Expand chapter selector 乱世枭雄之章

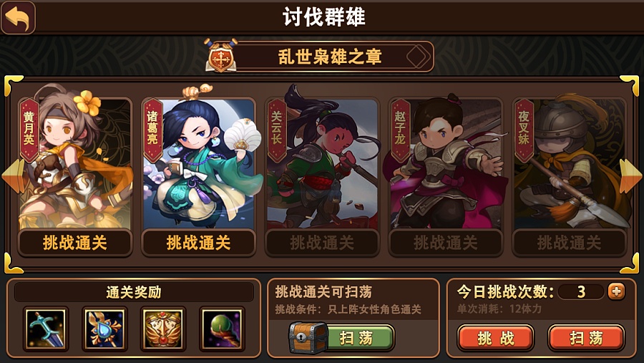(330, 57)
